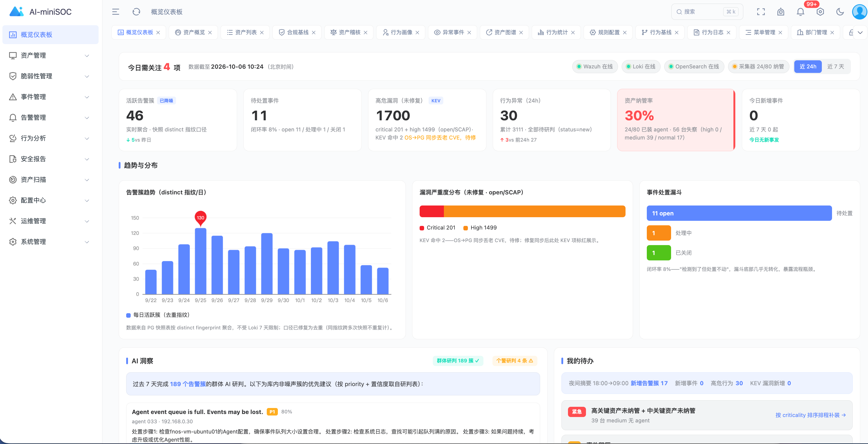868x444 pixels.
Task: Select the 近 24h time range
Action: point(808,67)
